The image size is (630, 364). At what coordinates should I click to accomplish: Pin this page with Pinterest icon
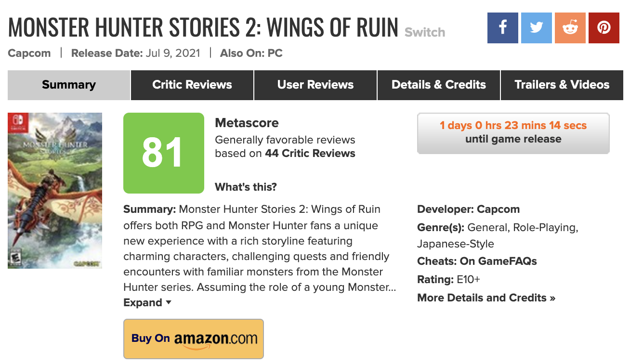604,27
